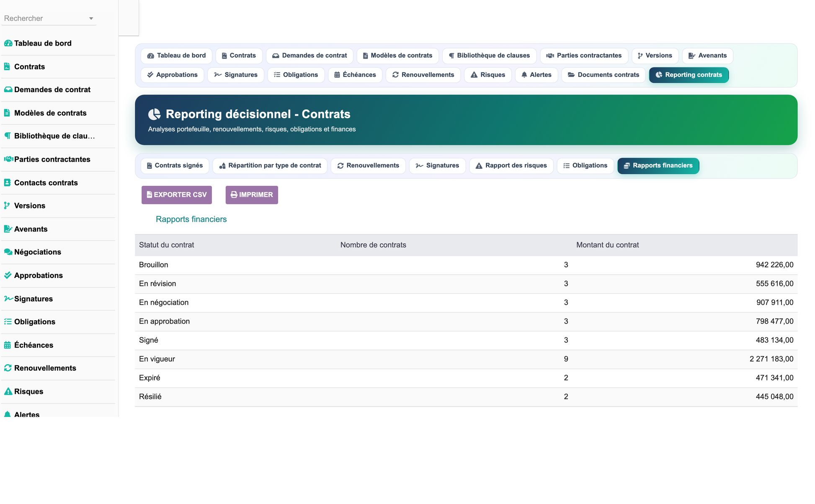Select Approbations top tab
815x504 pixels.
click(x=172, y=75)
